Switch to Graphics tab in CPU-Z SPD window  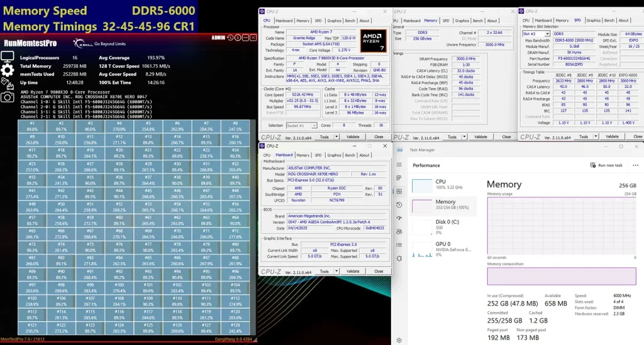click(594, 21)
